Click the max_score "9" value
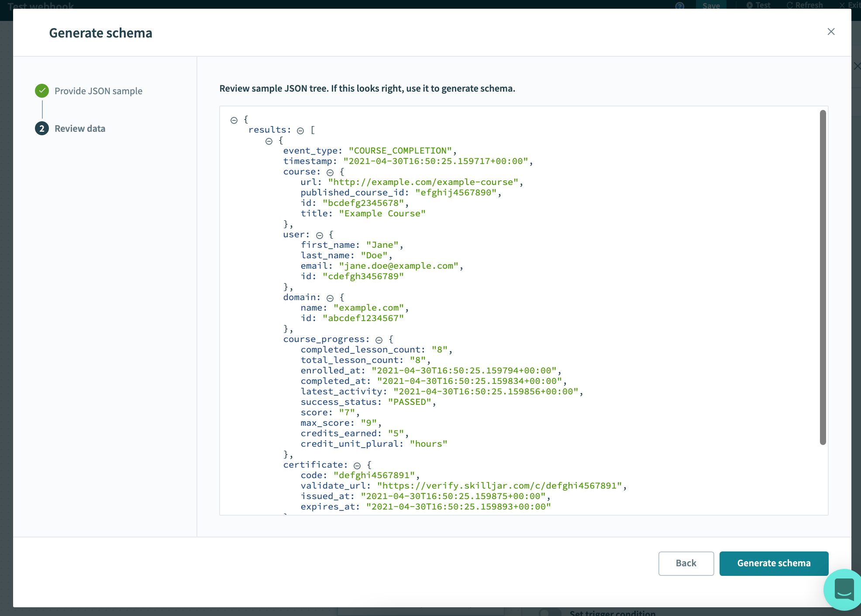The width and height of the screenshot is (861, 616). [369, 423]
